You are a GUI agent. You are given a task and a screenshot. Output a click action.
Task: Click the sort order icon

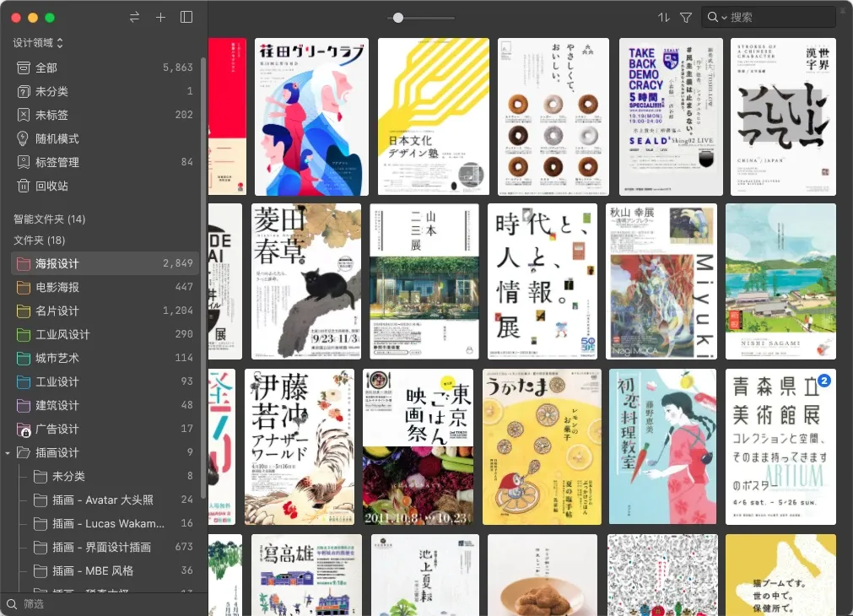coord(664,18)
